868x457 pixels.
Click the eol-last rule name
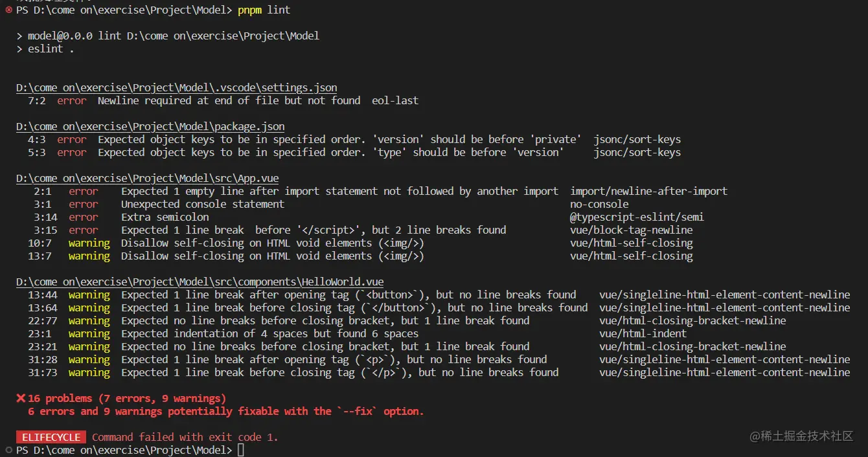click(x=395, y=100)
